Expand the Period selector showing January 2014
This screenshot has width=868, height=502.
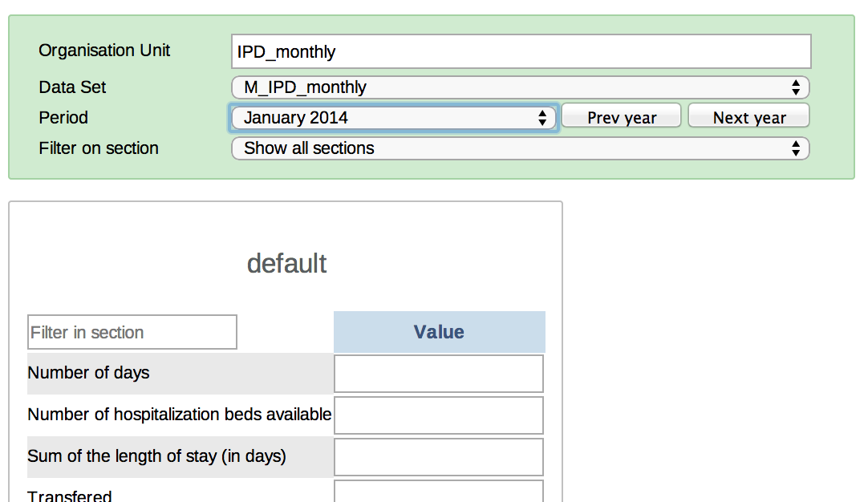click(394, 118)
